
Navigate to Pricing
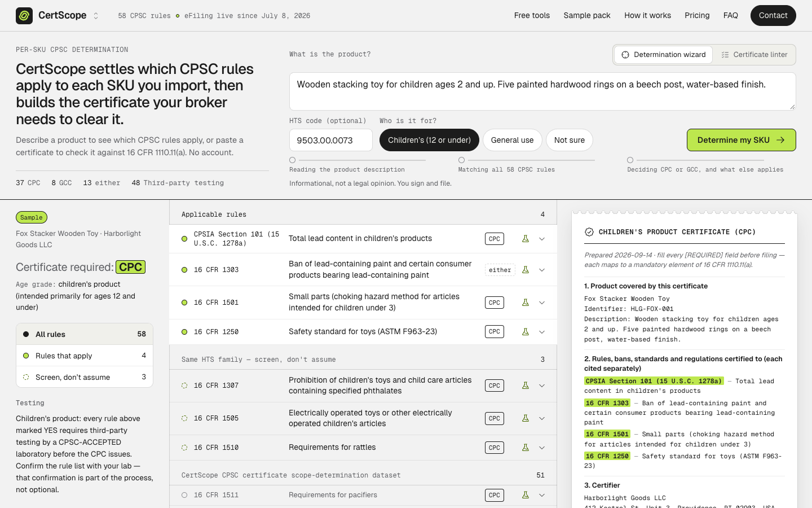point(697,15)
